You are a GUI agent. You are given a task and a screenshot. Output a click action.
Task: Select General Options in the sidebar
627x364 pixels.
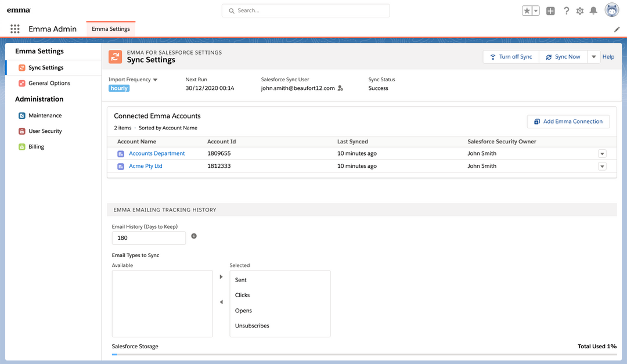49,83
